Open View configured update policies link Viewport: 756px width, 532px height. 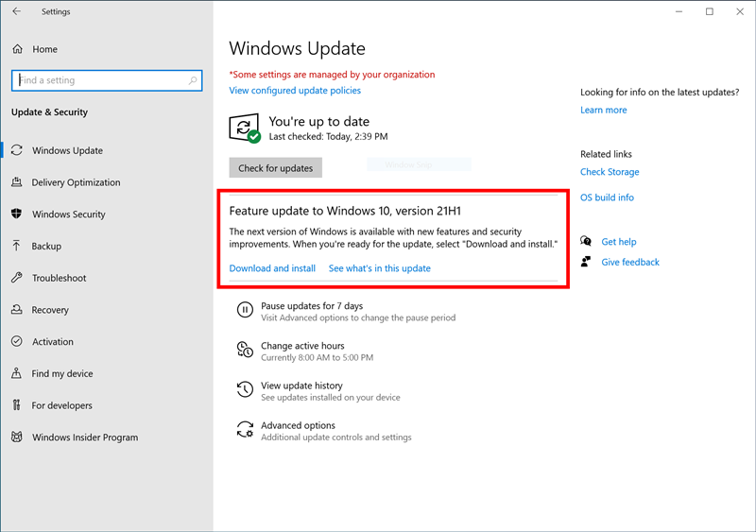click(x=295, y=90)
